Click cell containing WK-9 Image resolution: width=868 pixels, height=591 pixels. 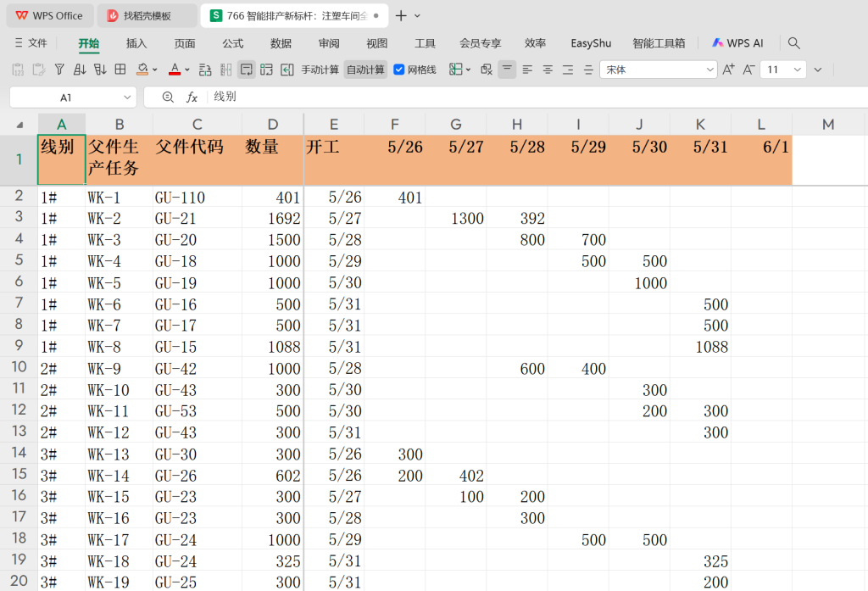point(119,368)
